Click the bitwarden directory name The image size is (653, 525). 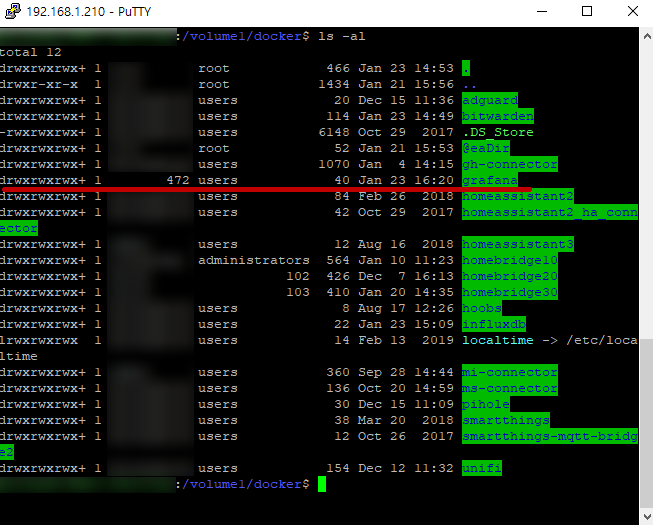tap(498, 116)
